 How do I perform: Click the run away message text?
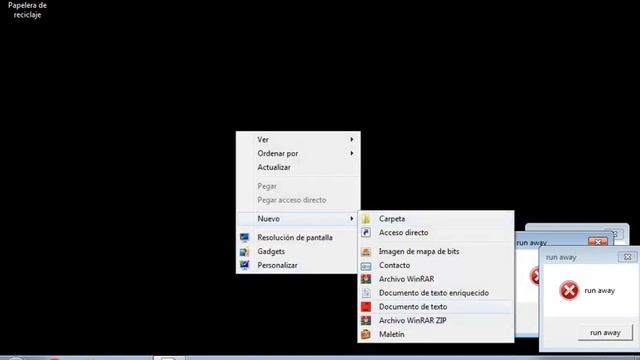[600, 291]
